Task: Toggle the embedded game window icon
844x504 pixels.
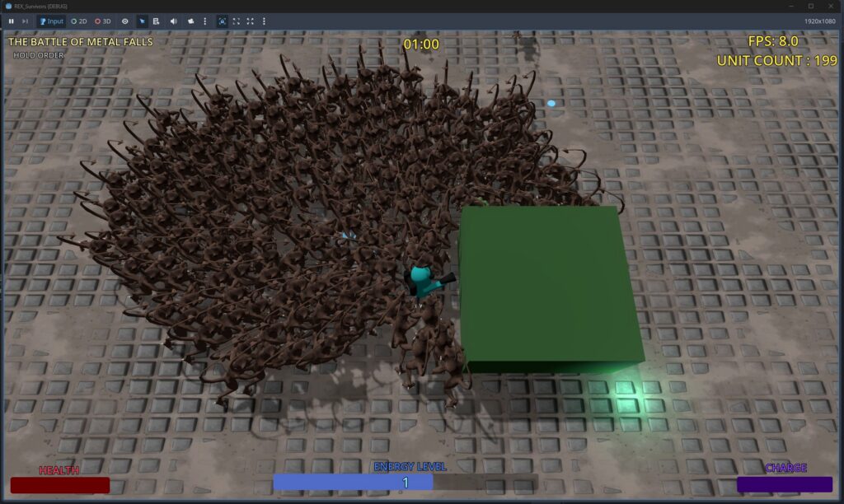Action: [x=223, y=21]
